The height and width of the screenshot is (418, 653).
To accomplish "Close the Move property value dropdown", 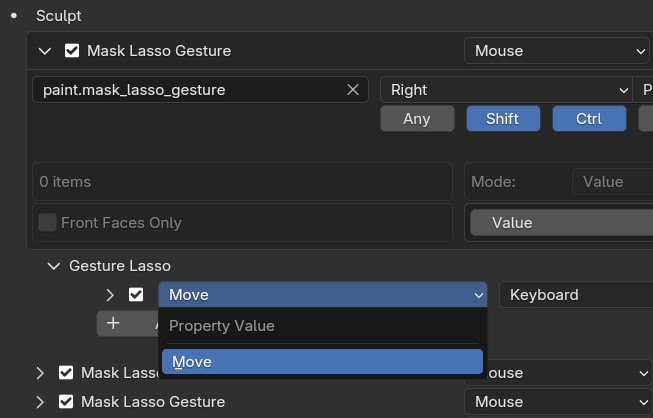I will (x=323, y=295).
